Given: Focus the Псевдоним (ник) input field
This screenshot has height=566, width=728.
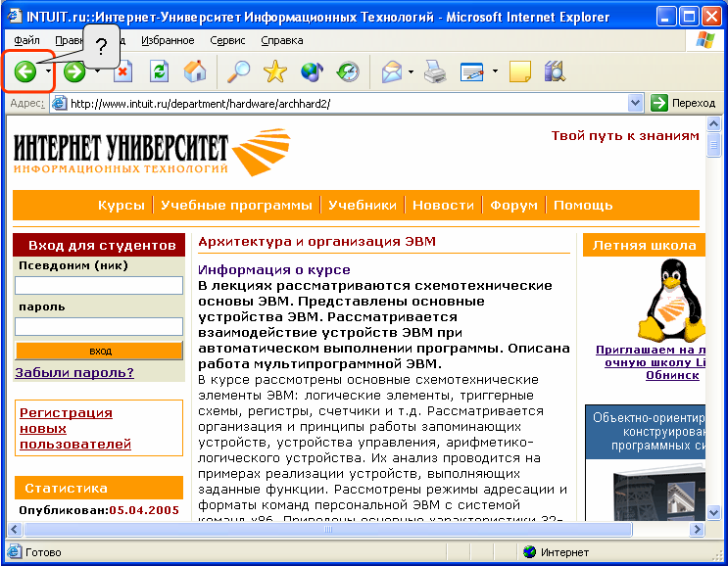Looking at the screenshot, I should point(99,285).
